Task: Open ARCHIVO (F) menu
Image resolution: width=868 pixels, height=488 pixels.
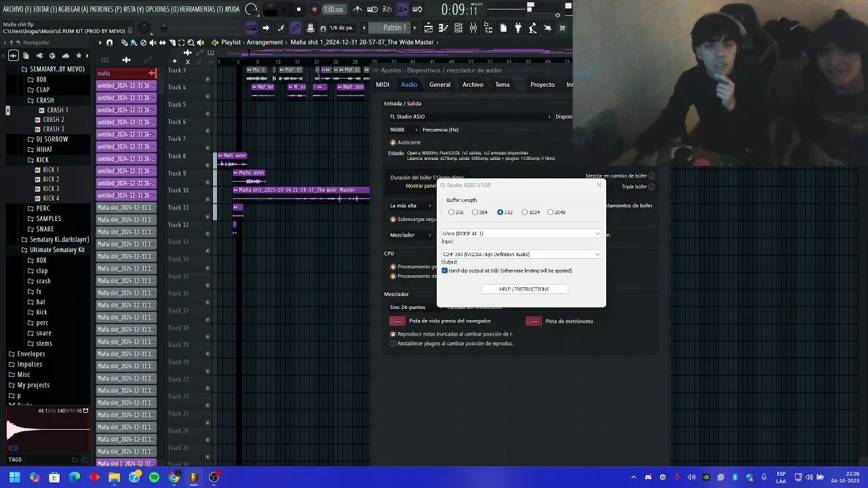Action: [16, 9]
